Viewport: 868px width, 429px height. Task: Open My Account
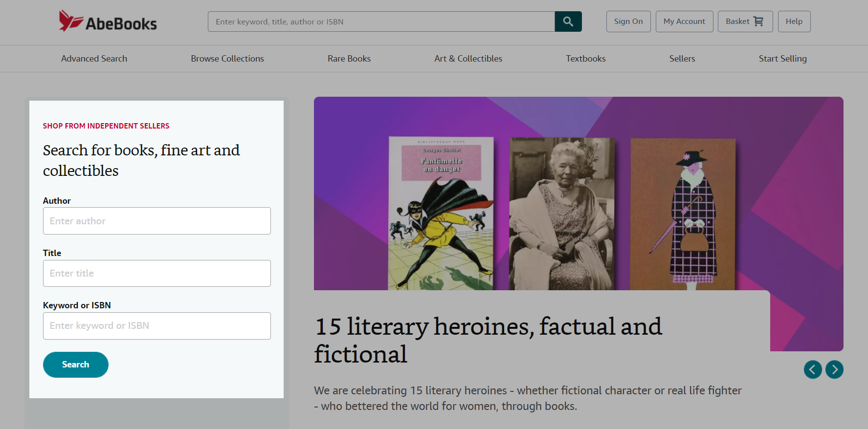click(684, 21)
